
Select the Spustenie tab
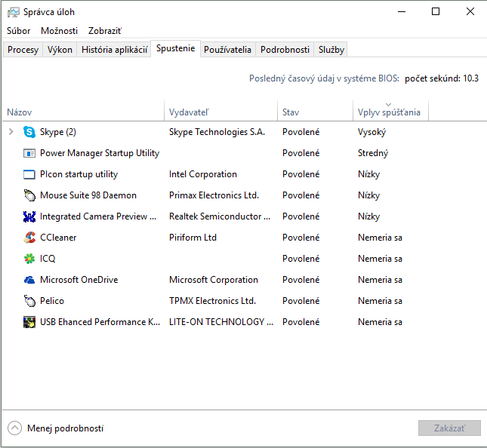coord(175,48)
